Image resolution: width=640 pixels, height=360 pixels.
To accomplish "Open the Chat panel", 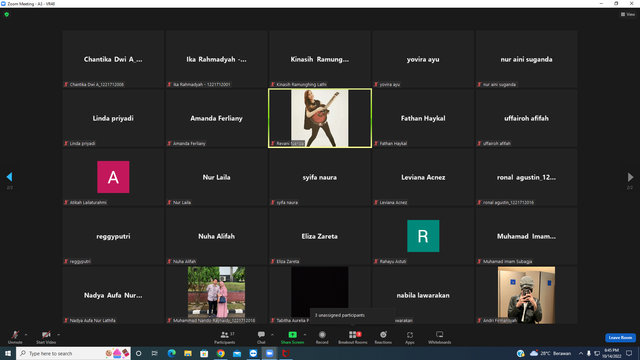I will (261, 337).
